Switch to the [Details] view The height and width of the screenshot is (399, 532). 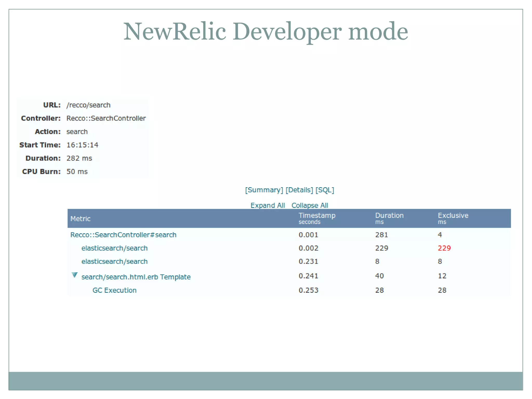pos(299,190)
